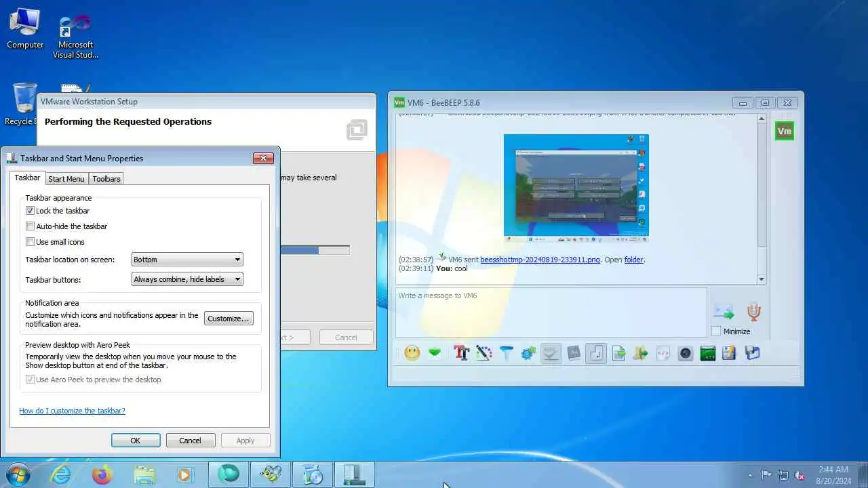The height and width of the screenshot is (488, 868).
Task: Click the taskbar clock showing 2:44 AM
Action: [x=833, y=475]
